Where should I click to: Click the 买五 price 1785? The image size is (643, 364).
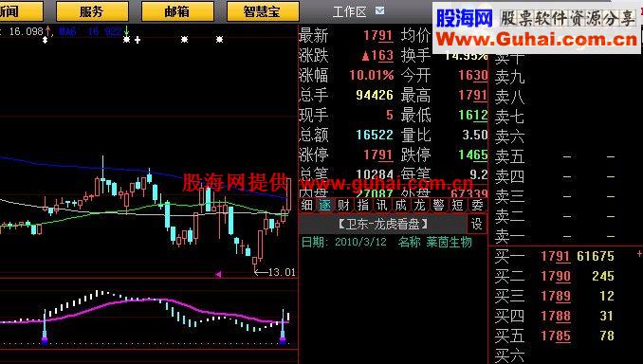[555, 336]
